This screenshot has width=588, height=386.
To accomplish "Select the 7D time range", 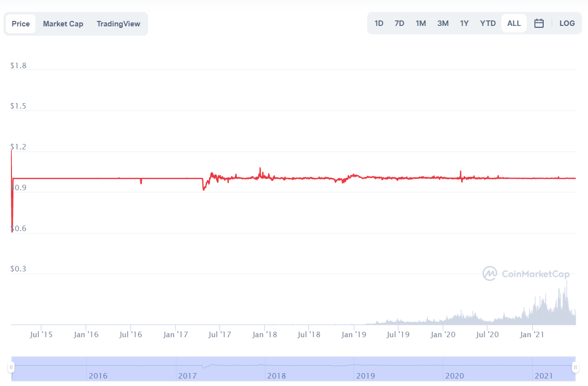I will [399, 23].
